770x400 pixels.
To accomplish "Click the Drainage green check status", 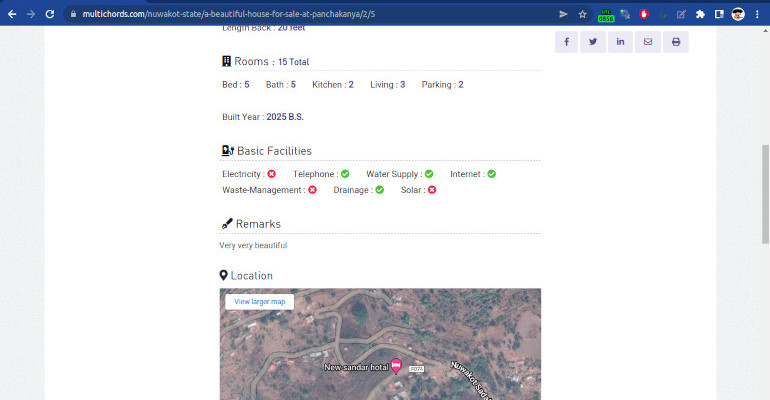I will pos(380,190).
